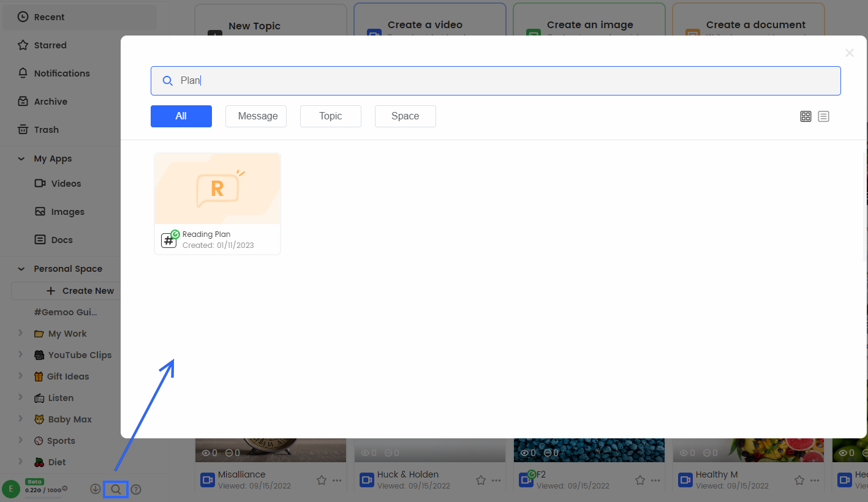This screenshot has width=868, height=502.
Task: Filter results by Topic
Action: [x=331, y=116]
